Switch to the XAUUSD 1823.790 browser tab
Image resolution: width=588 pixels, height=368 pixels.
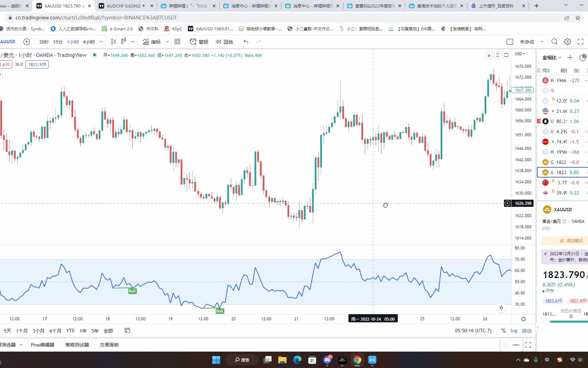point(64,6)
